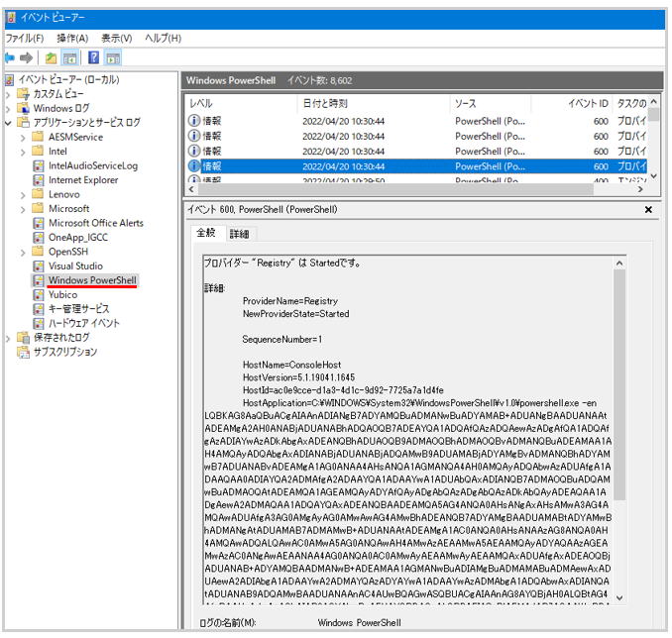Screen dimensions: 672x638
Task: Sort events by ソース column header
Action: (x=491, y=103)
